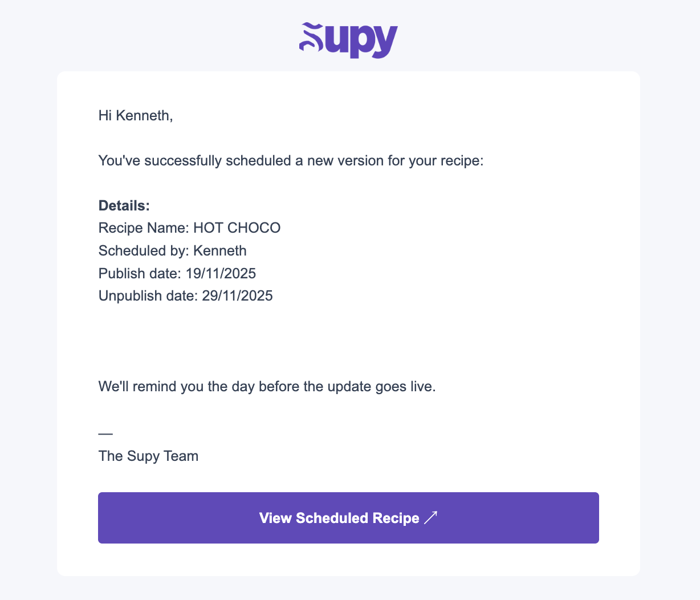
Task: Click the 'Publish date: 19/11/2025' line
Action: (x=177, y=274)
